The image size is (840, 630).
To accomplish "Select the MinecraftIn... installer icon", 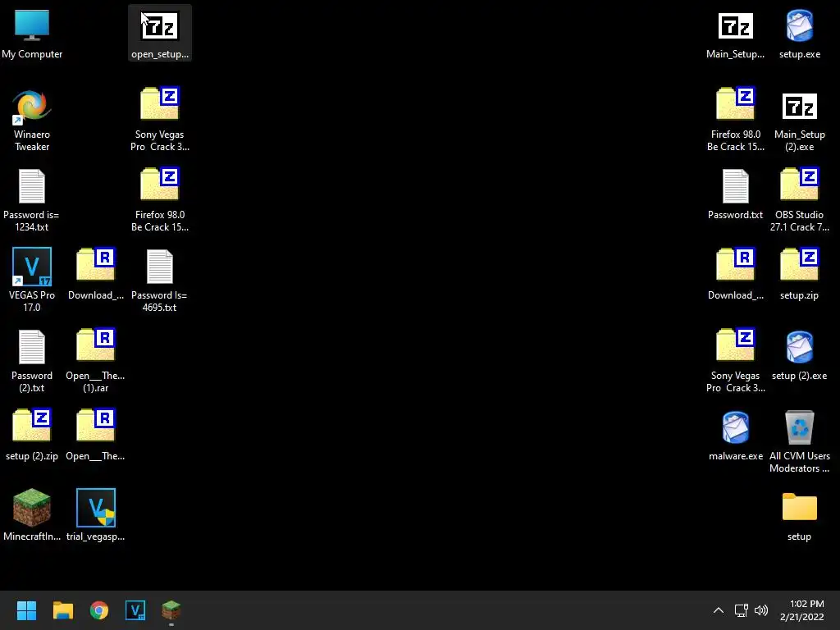I will tap(32, 515).
